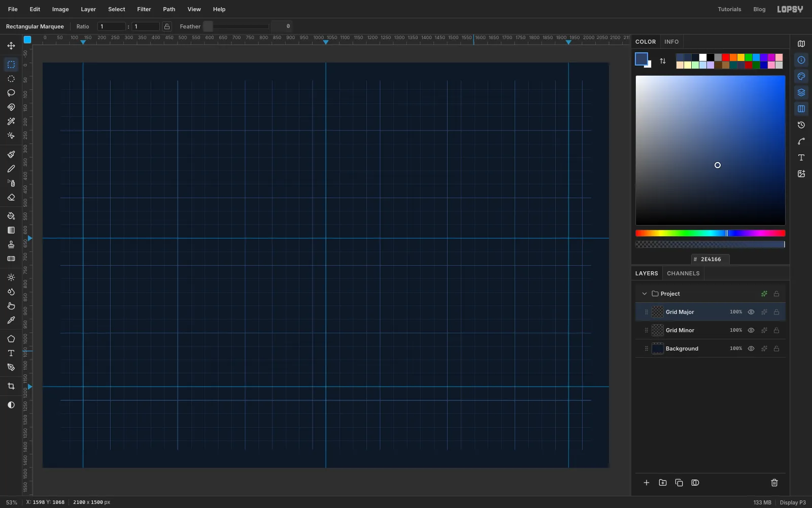Open the History panel icon
The width and height of the screenshot is (812, 508).
[801, 125]
